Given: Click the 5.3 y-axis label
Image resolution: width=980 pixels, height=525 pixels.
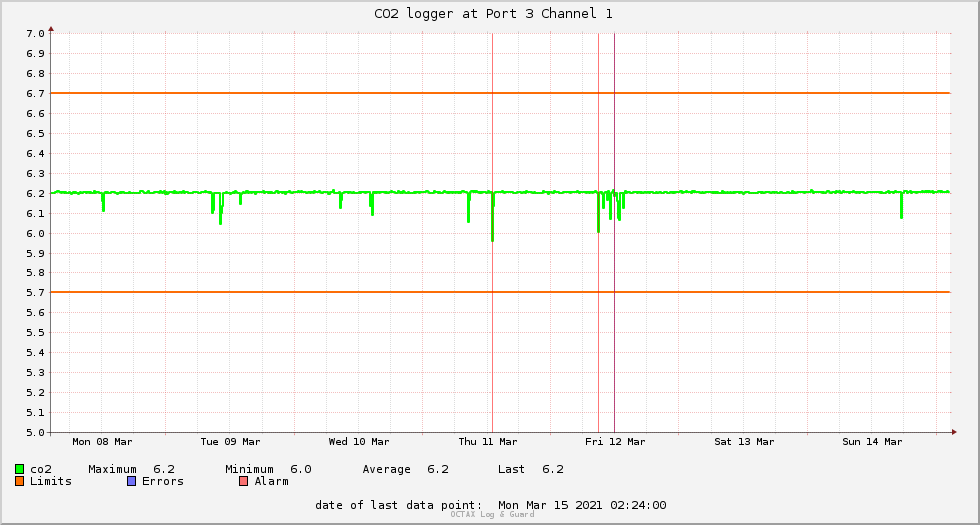Looking at the screenshot, I should 35,373.
